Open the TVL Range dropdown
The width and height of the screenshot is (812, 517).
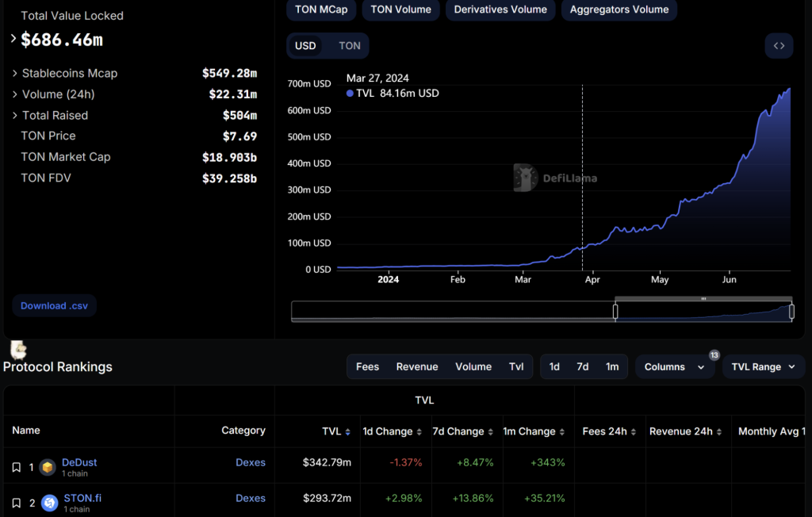[x=763, y=367]
